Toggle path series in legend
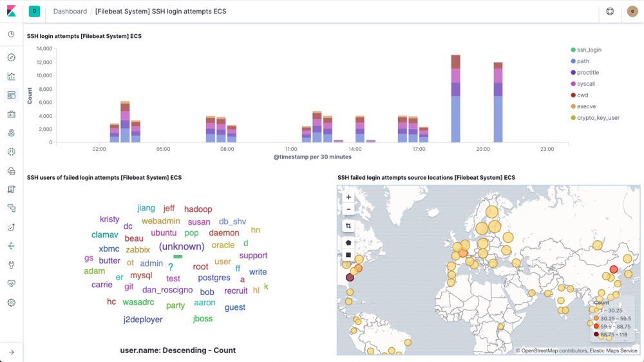 pyautogui.click(x=580, y=61)
